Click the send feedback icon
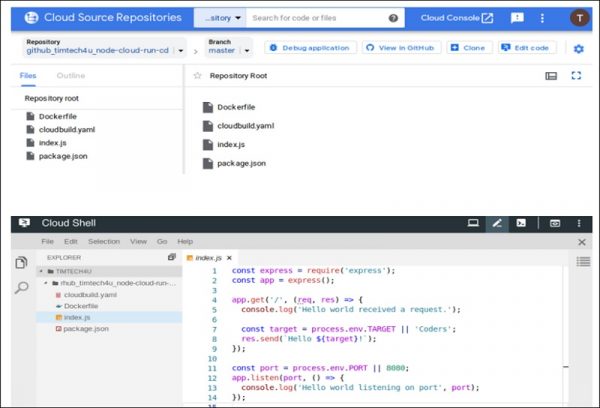This screenshot has width=600, height=408. (x=517, y=18)
